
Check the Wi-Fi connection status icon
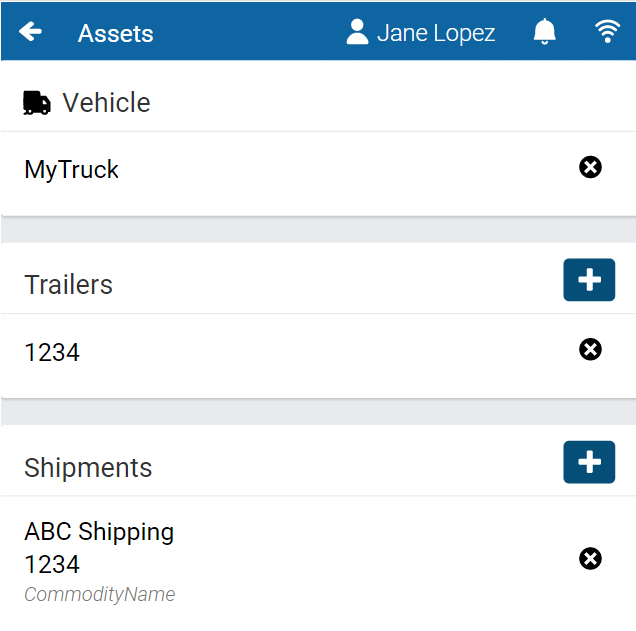(x=607, y=32)
